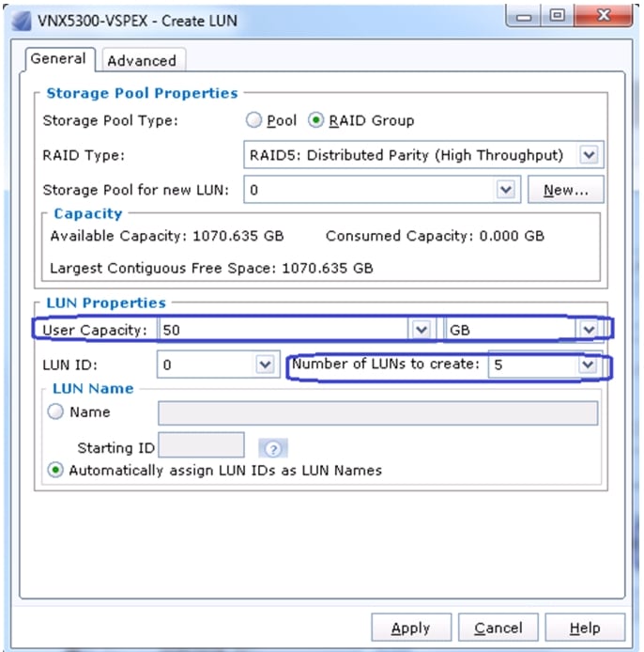644x652 pixels.
Task: Click Largest Contiguous Free Space: 1070.635 GB text
Action: click(211, 268)
